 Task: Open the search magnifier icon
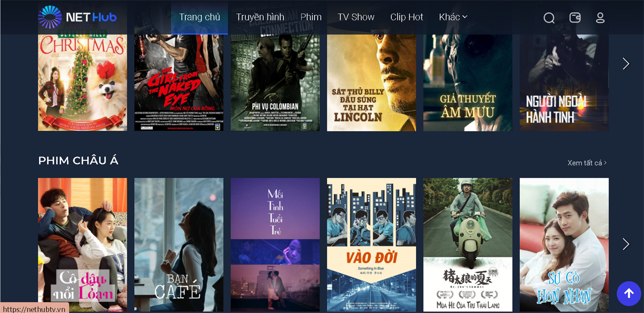(549, 18)
